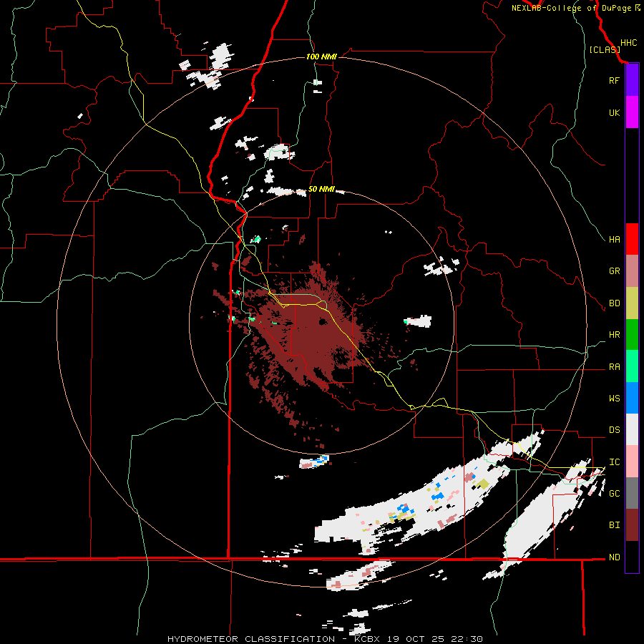Click the IC legend label
Image resolution: width=644 pixels, height=644 pixels.
pyautogui.click(x=614, y=462)
